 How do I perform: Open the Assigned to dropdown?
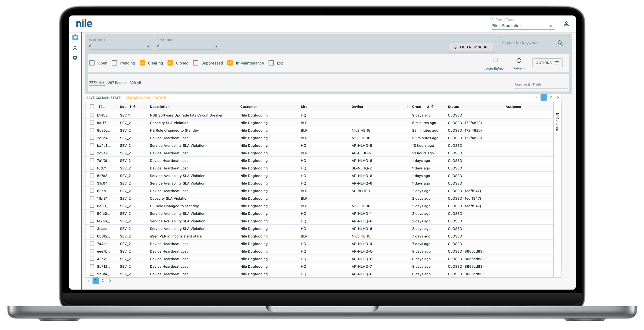tap(120, 46)
